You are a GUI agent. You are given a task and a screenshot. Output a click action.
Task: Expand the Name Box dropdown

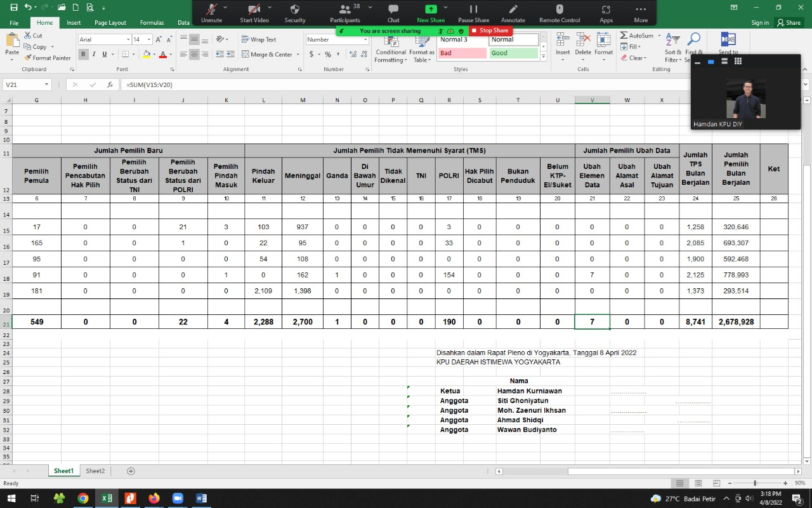coord(46,84)
